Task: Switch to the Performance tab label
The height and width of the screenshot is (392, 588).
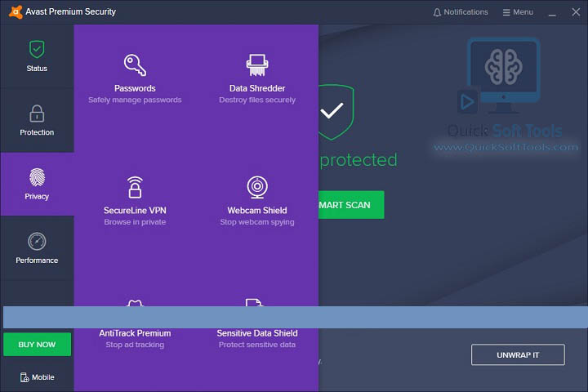Action: tap(37, 261)
